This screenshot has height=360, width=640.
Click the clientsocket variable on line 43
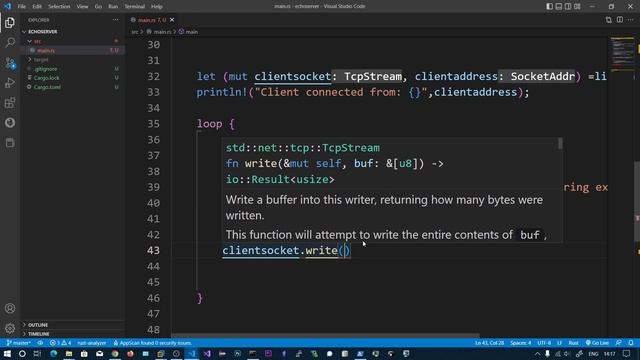pos(261,250)
